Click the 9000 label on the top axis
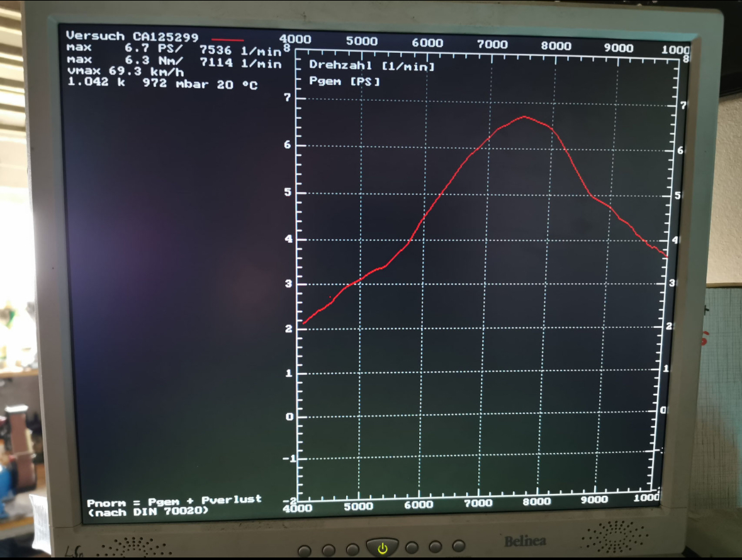742x560 pixels. tap(619, 48)
